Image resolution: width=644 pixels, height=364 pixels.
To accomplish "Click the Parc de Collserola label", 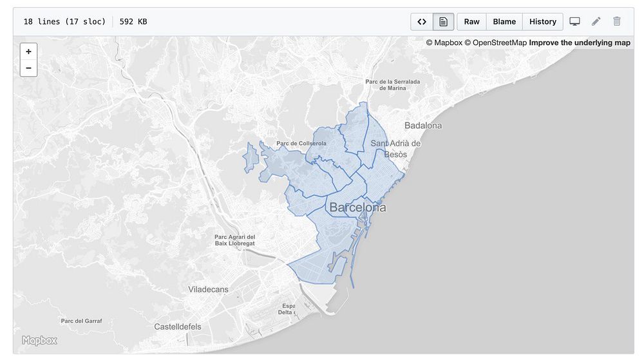I will click(301, 144).
